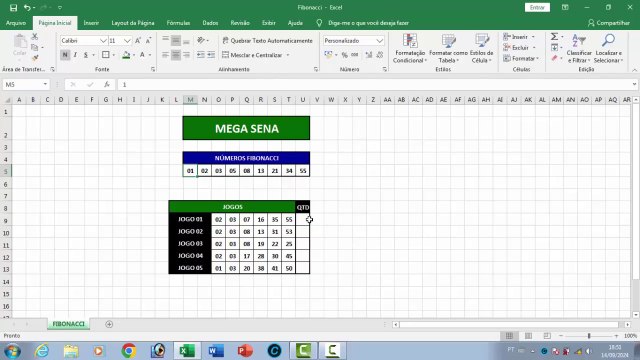Decrease the indent
The image size is (640, 360).
point(201,55)
